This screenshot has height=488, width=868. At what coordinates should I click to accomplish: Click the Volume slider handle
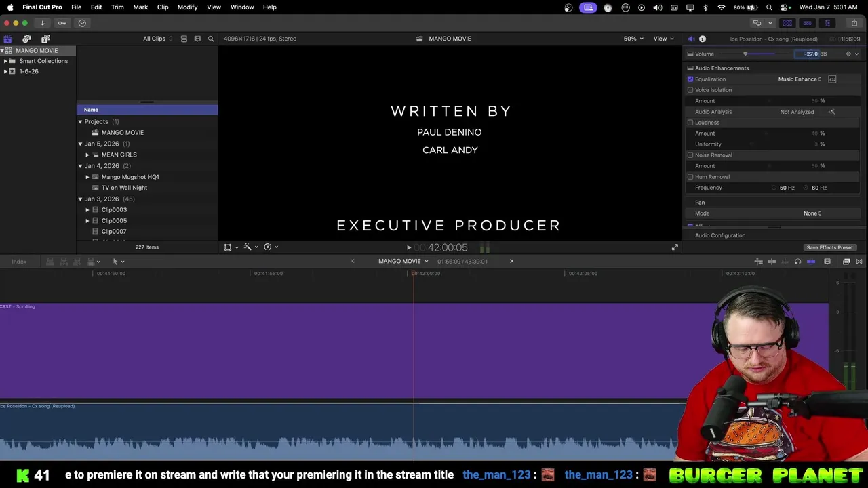[745, 54]
